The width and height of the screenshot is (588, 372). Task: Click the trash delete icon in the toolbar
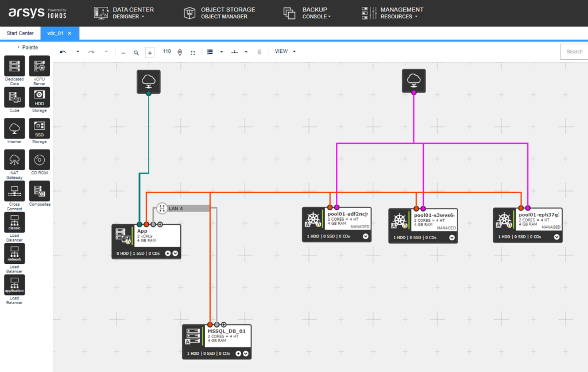pos(259,51)
